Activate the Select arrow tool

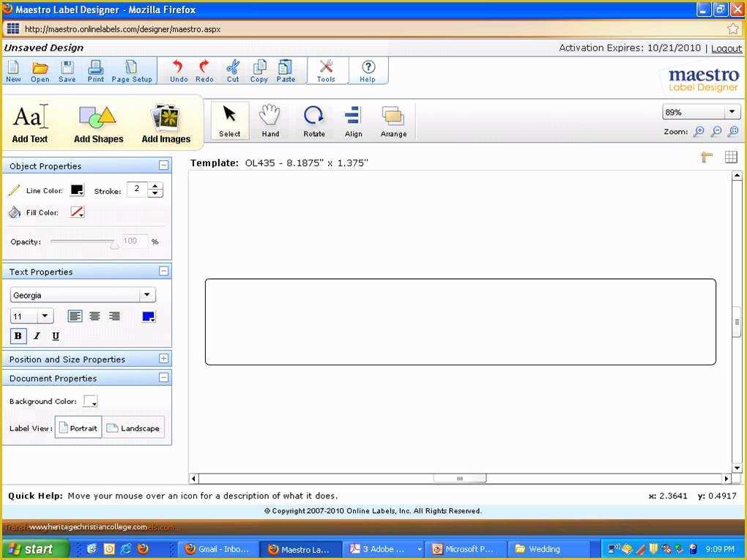click(x=230, y=121)
